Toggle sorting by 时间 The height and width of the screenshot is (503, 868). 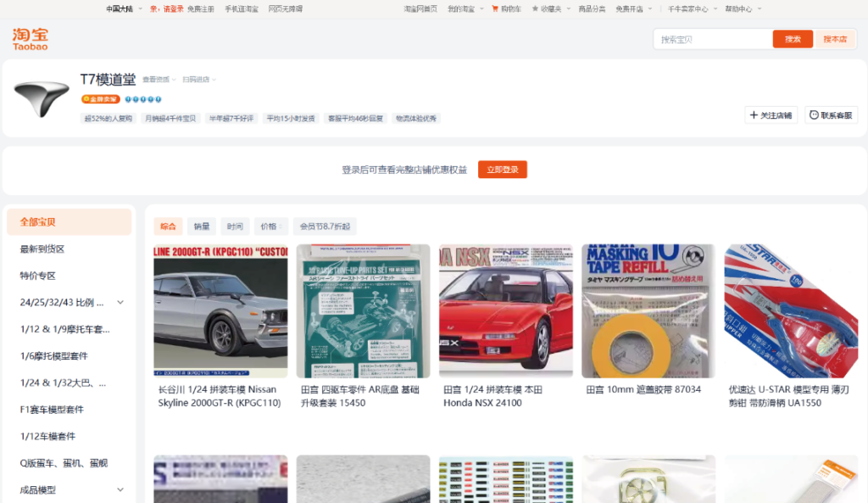[234, 226]
